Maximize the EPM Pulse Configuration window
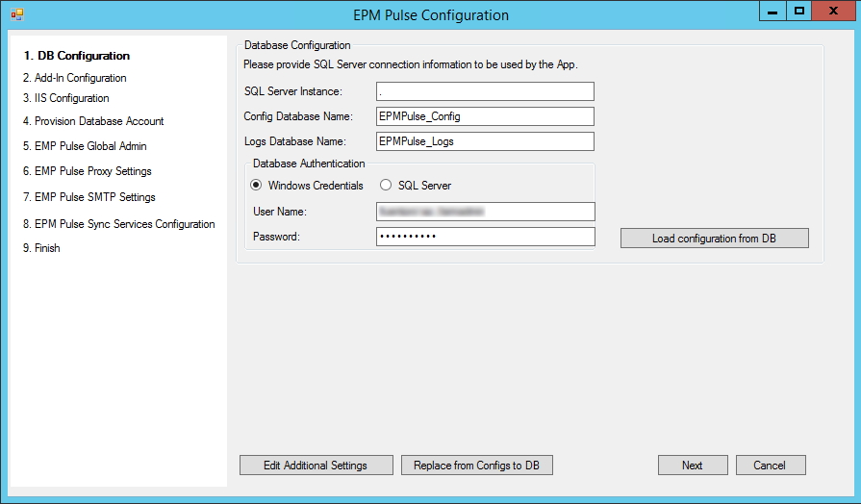Image resolution: width=861 pixels, height=504 pixels. (799, 12)
